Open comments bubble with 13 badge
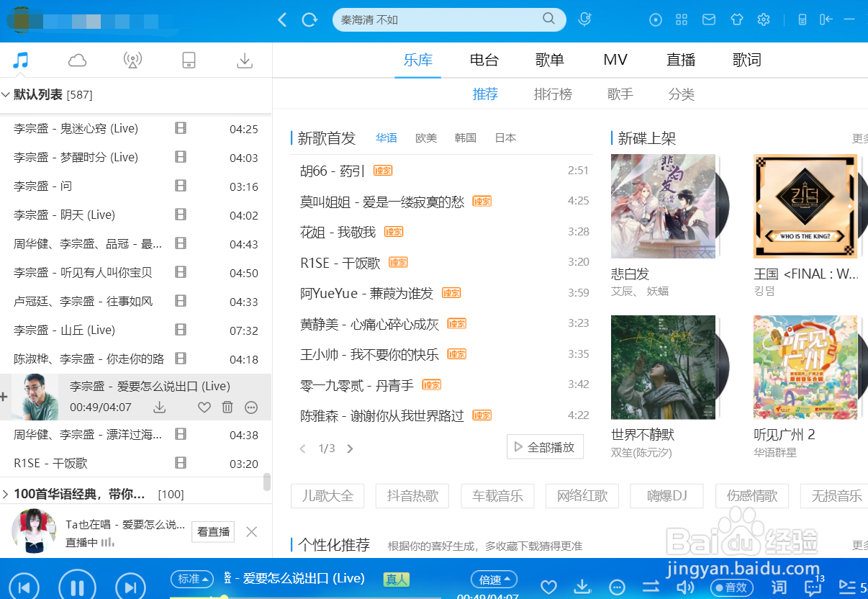Image resolution: width=868 pixels, height=599 pixels. [814, 586]
